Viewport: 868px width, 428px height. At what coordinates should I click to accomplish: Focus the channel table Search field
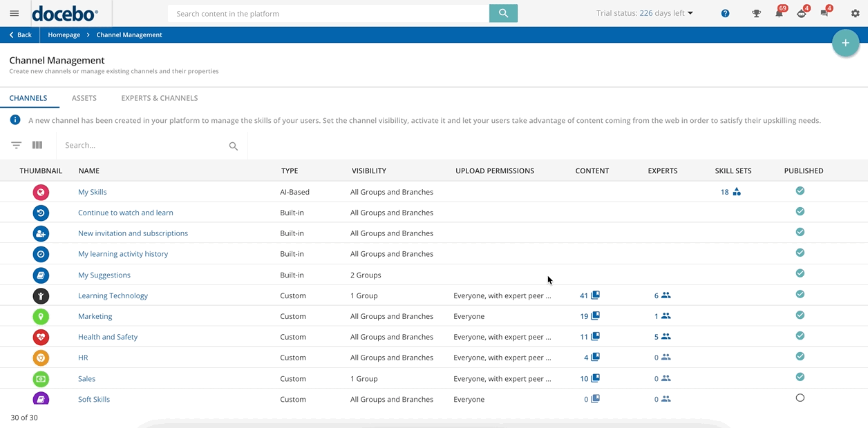pyautogui.click(x=144, y=145)
